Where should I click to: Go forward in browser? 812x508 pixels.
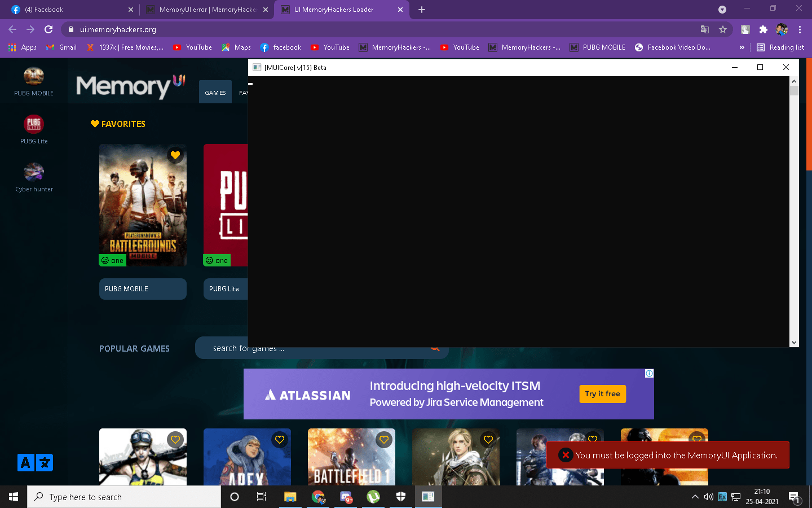(x=30, y=29)
